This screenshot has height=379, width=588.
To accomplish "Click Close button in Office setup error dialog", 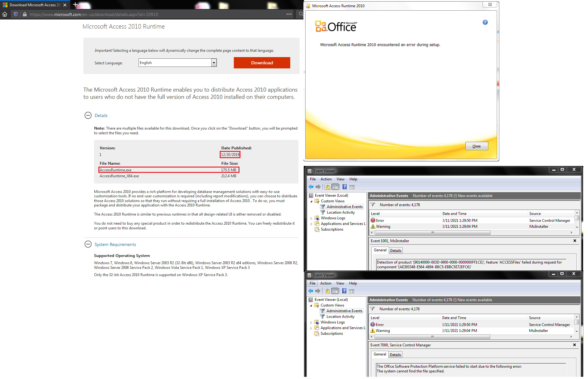I will [x=477, y=146].
